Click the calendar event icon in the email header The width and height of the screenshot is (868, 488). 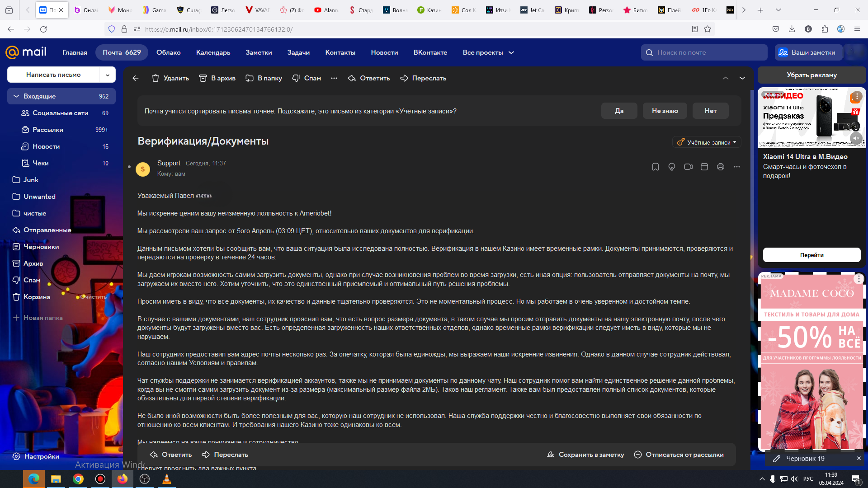pos(704,167)
